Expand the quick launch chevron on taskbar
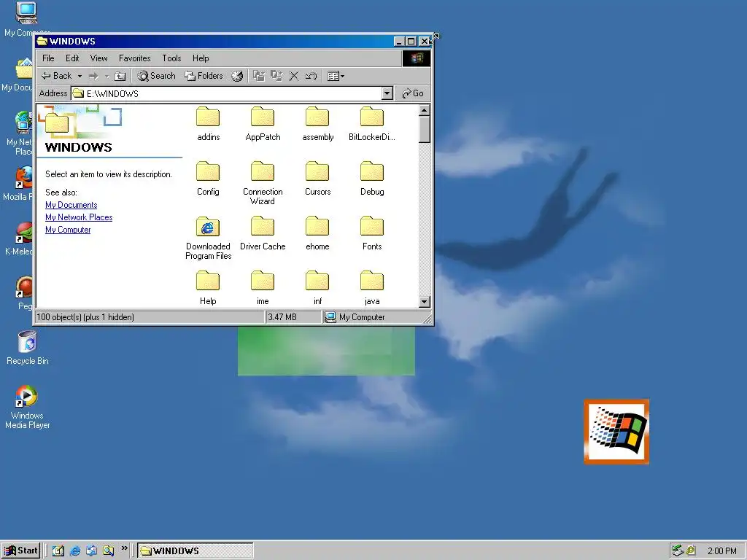Screen dimensions: 747x560 pos(124,548)
